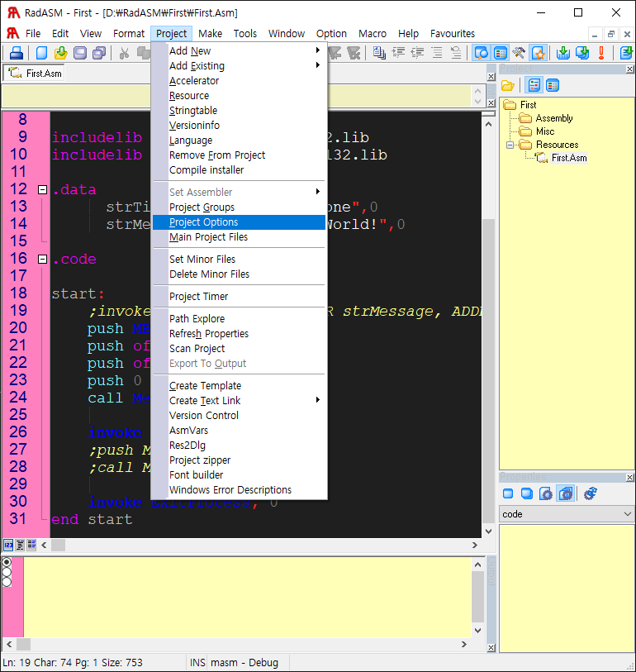The image size is (636, 672).
Task: Click the masm - Debug status bar entry
Action: coord(244,663)
